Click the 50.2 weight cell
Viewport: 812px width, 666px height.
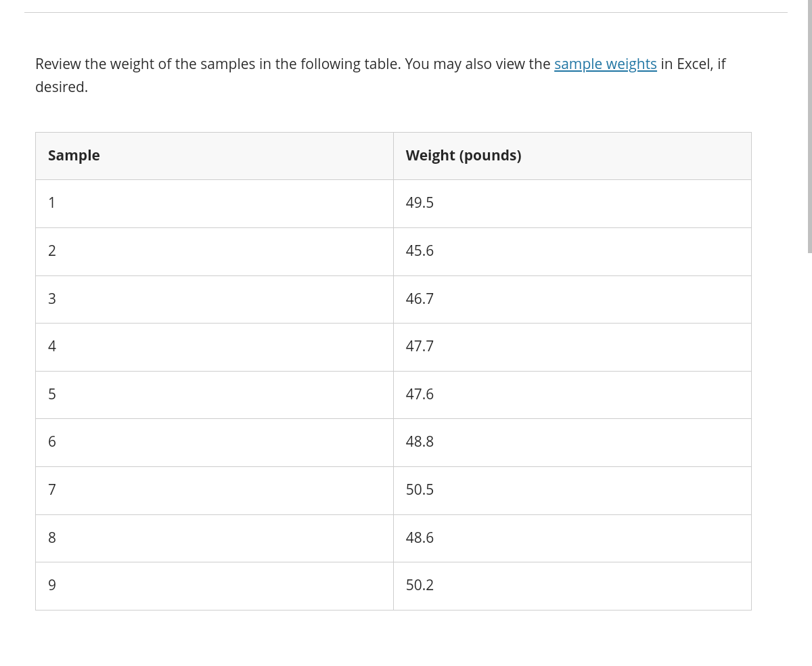coord(572,586)
